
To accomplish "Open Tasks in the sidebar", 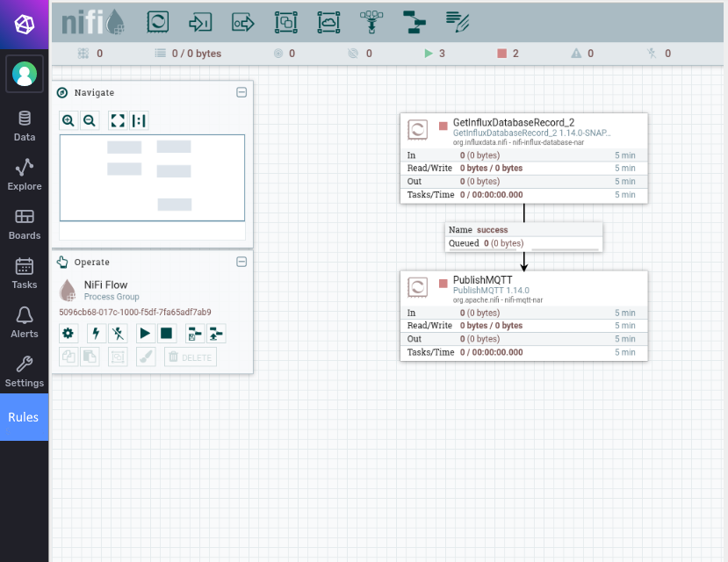I will click(x=24, y=273).
